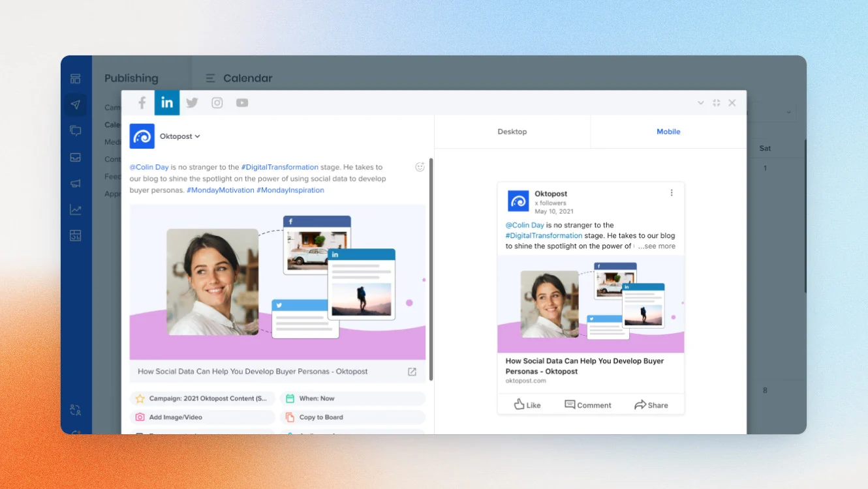Viewport: 868px width, 489px height.
Task: Click Like on the preview post
Action: (527, 405)
